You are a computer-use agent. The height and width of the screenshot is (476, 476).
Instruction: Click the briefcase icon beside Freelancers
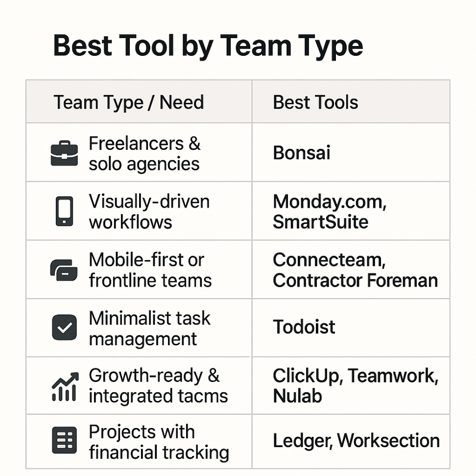[x=64, y=153]
